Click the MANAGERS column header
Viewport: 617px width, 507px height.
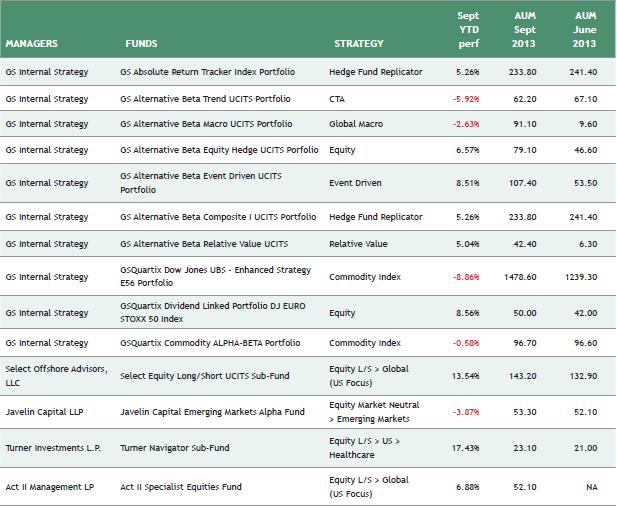click(x=31, y=44)
